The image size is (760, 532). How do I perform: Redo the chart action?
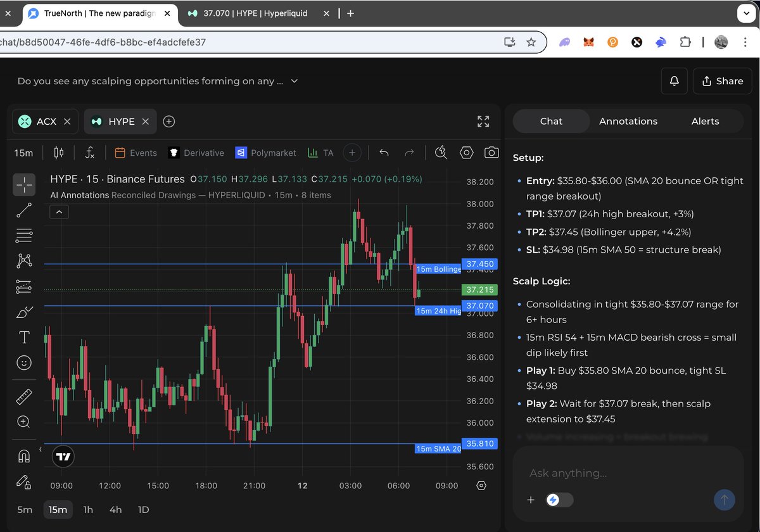tap(409, 153)
